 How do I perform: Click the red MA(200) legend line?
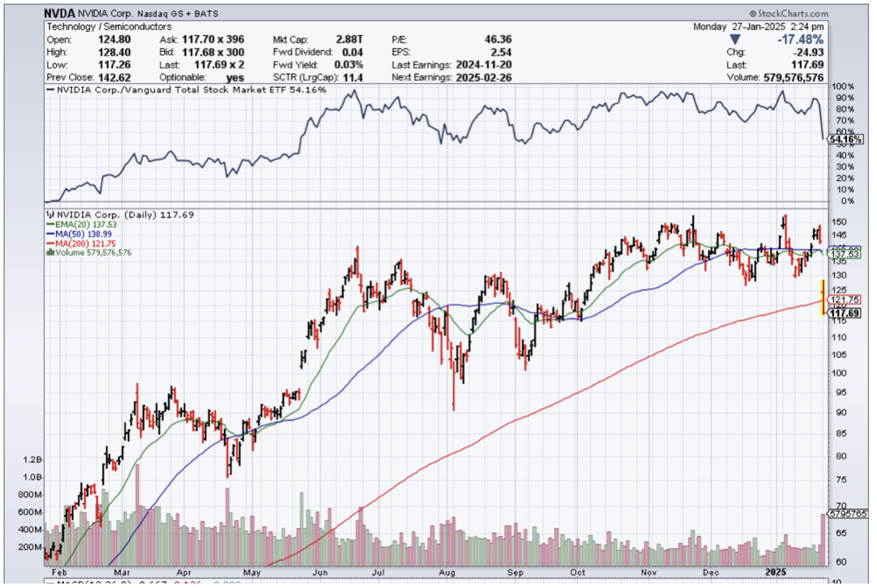click(51, 243)
